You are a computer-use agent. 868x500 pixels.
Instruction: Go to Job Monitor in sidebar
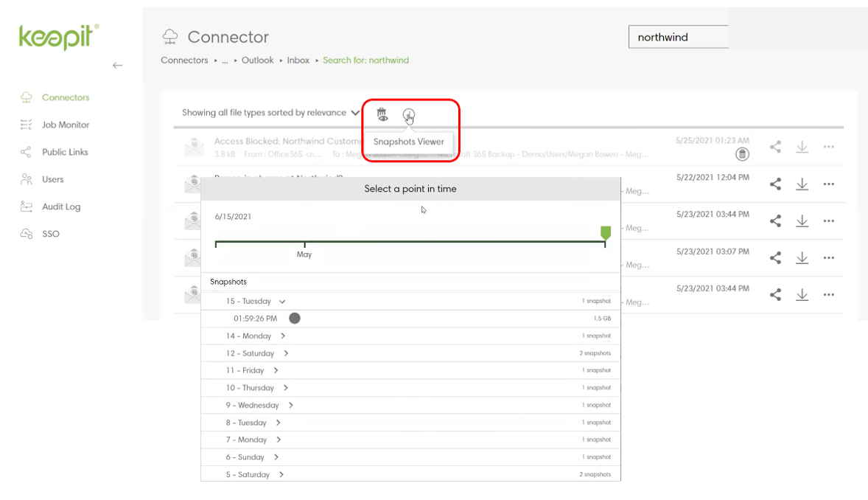65,125
